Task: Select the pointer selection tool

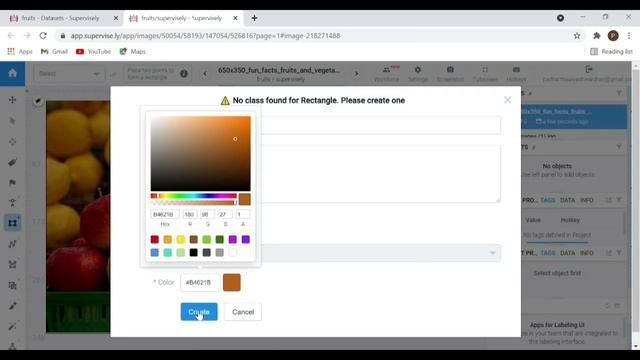Action: (x=12, y=121)
